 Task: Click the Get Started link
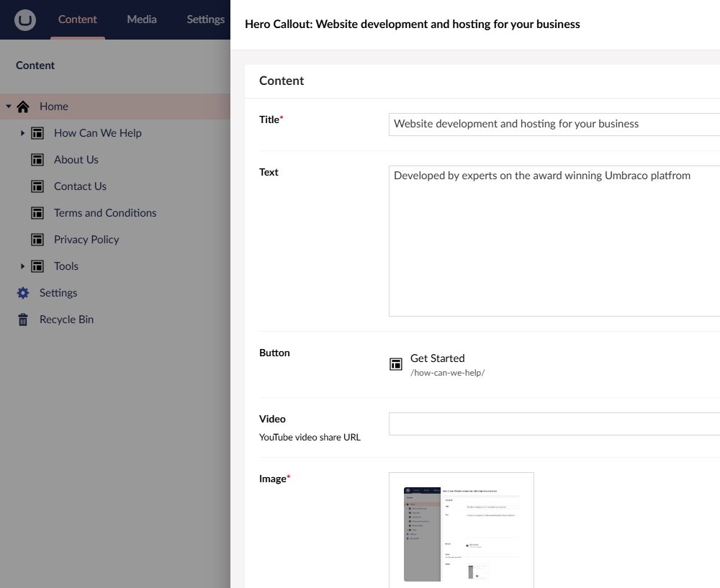[x=437, y=358]
